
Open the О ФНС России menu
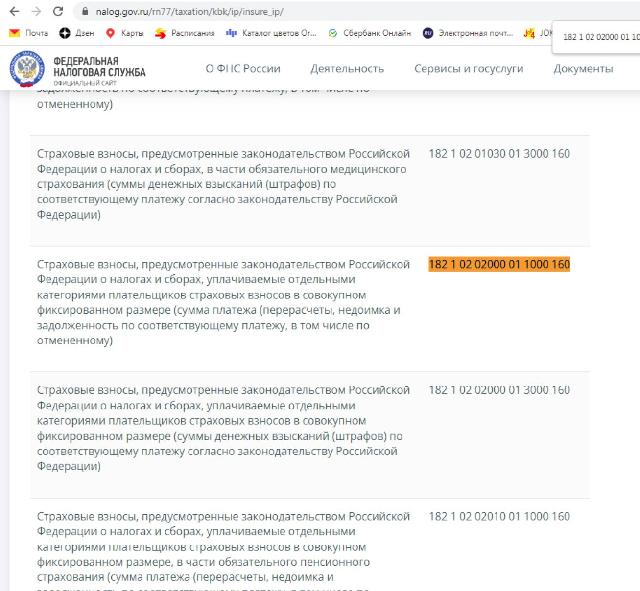[243, 69]
